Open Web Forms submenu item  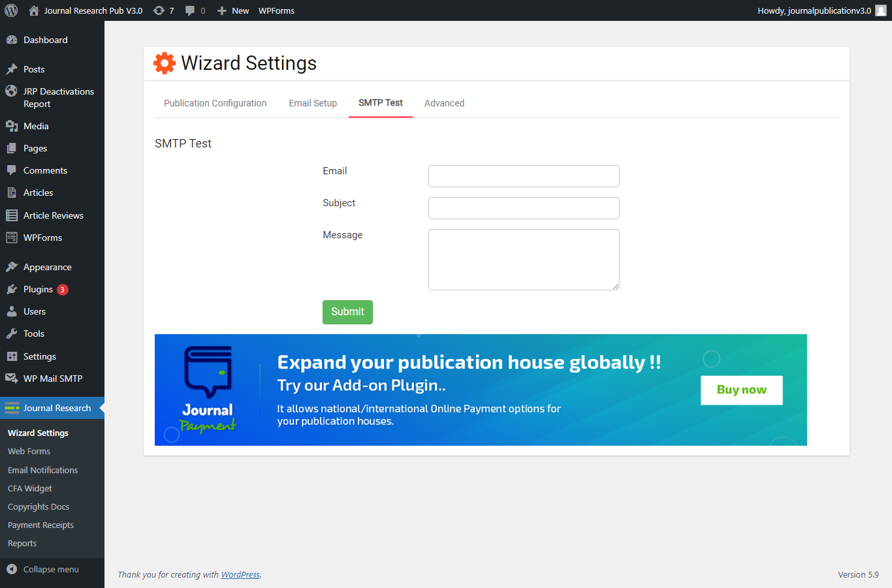coord(29,451)
